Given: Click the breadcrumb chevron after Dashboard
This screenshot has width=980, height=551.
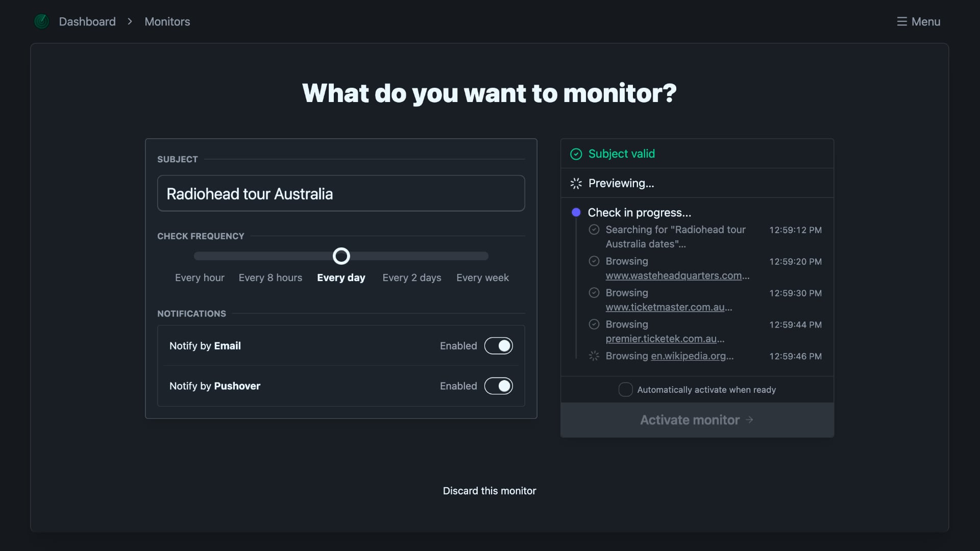Looking at the screenshot, I should [x=130, y=21].
